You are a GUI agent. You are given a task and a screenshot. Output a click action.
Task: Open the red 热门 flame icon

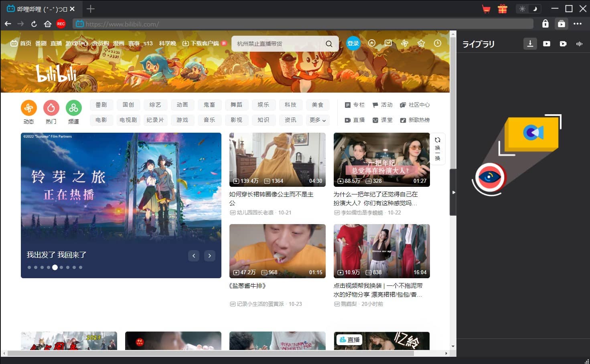coord(51,108)
